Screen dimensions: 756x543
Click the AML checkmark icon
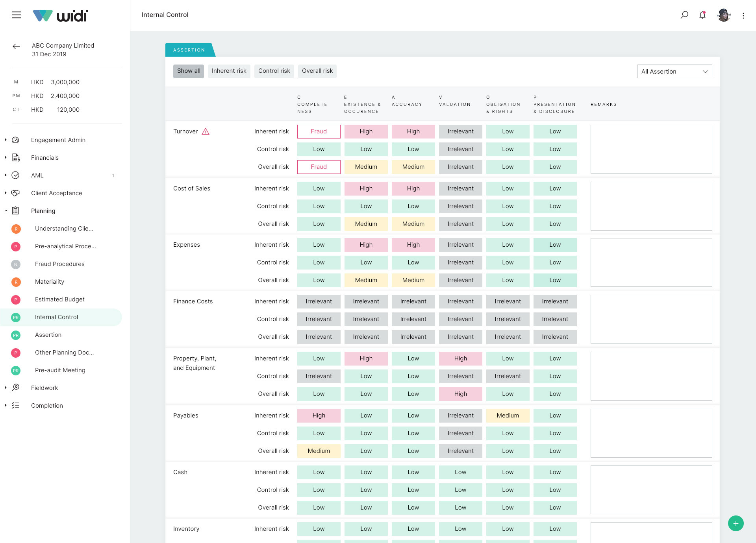15,175
